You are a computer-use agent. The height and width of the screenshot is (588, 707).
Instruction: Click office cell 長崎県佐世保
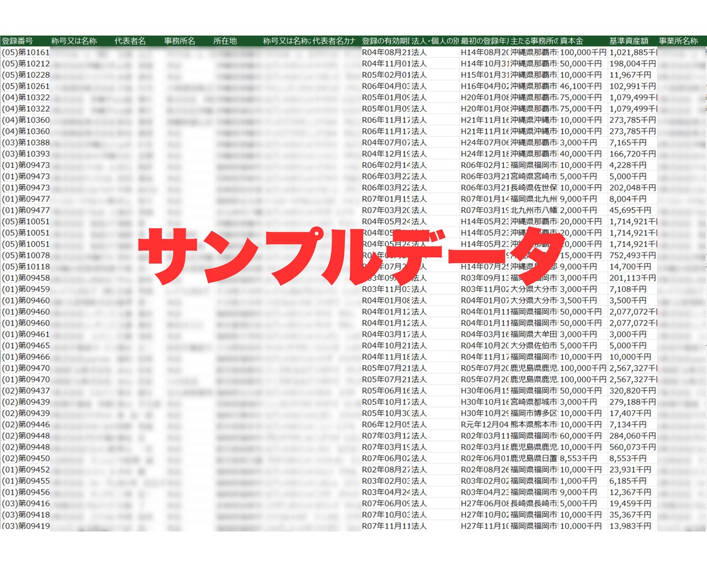click(534, 188)
